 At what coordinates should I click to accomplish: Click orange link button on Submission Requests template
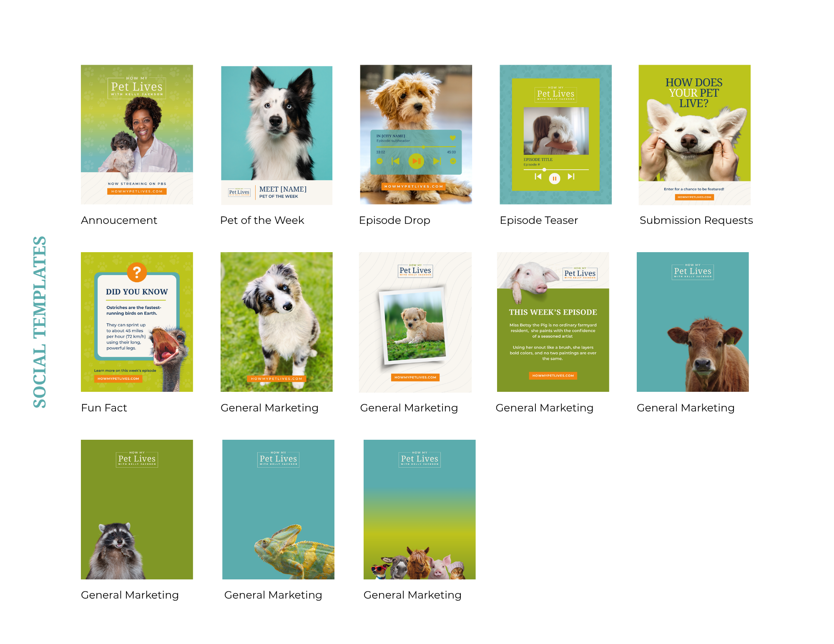[694, 197]
